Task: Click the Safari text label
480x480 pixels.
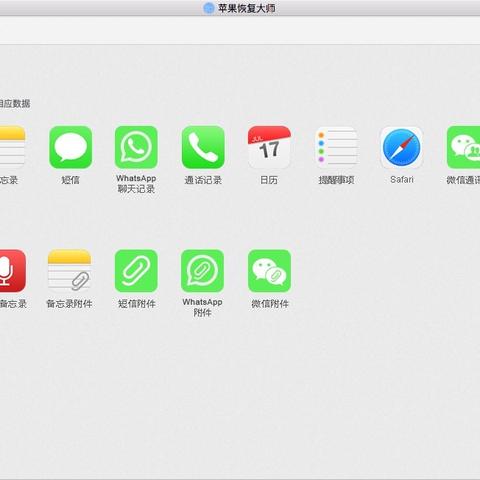Action: point(402,180)
